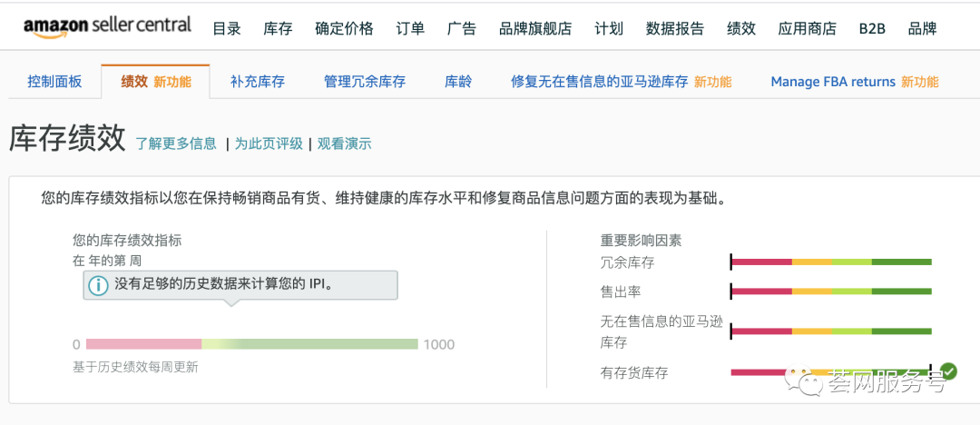Click the 无在售信息的亚马逊库存 factor label
Viewport: 980px width, 425px height.
(x=661, y=332)
